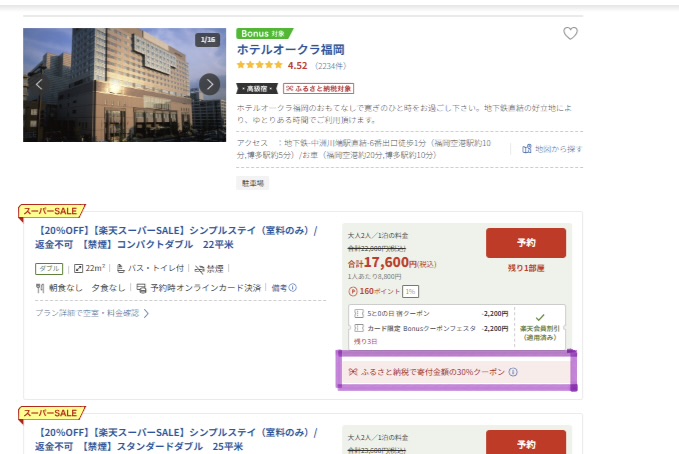Click the point P icon beside 160ポイント

click(x=352, y=291)
